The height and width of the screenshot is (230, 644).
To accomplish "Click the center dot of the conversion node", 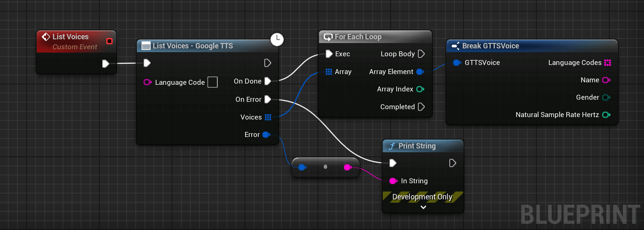I will pos(325,167).
